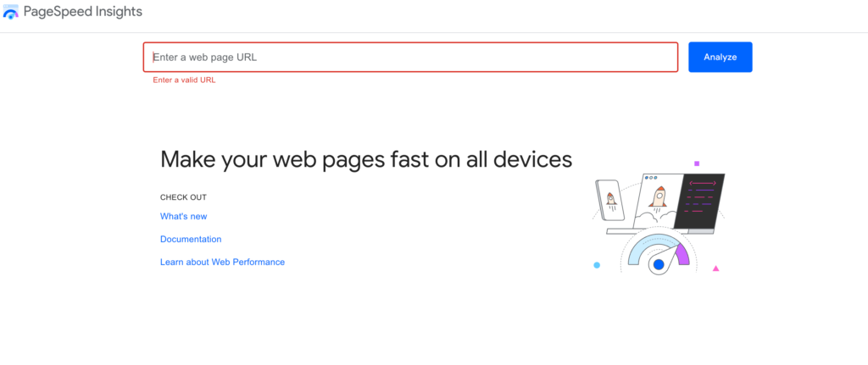Focus the web page URL input field
This screenshot has height=365, width=868.
[410, 58]
